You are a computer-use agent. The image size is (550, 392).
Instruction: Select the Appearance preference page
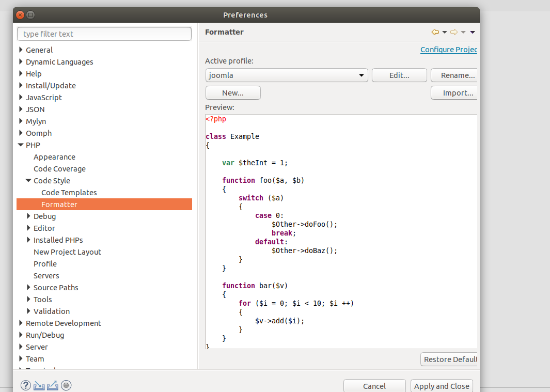[54, 157]
